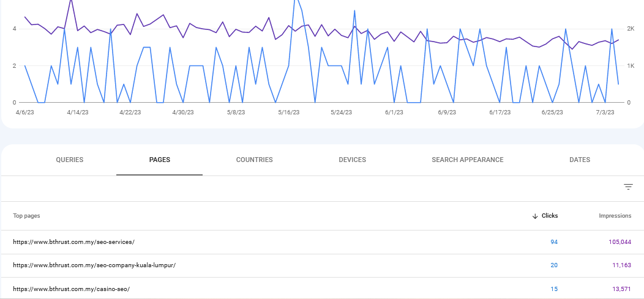
Task: Go to the Devices tab
Action: pyautogui.click(x=353, y=160)
